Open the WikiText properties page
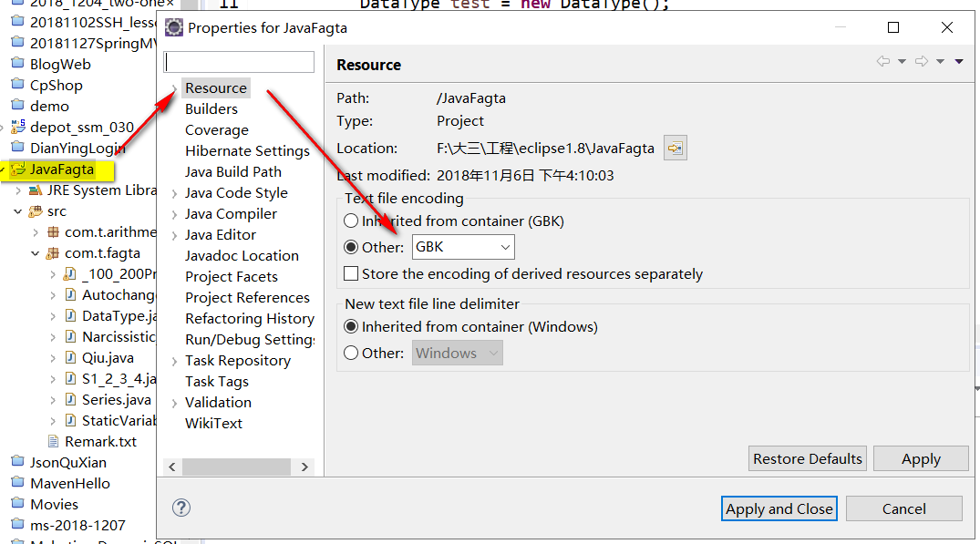This screenshot has height=544, width=980. [213, 424]
